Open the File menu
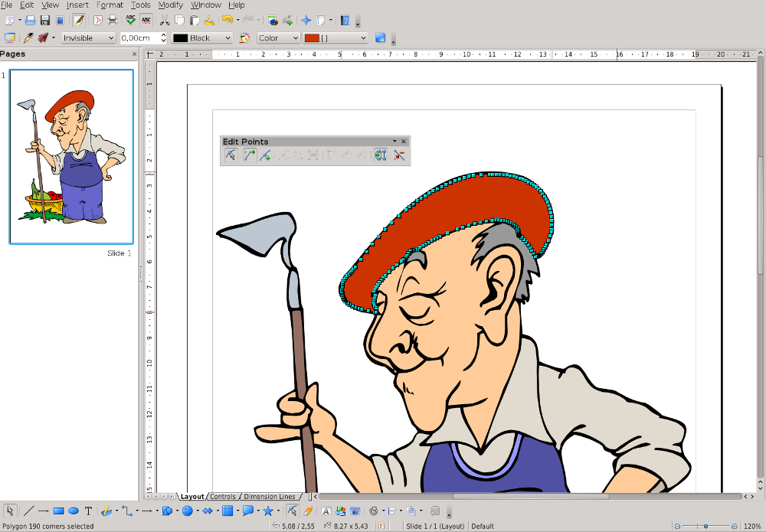 (6, 5)
